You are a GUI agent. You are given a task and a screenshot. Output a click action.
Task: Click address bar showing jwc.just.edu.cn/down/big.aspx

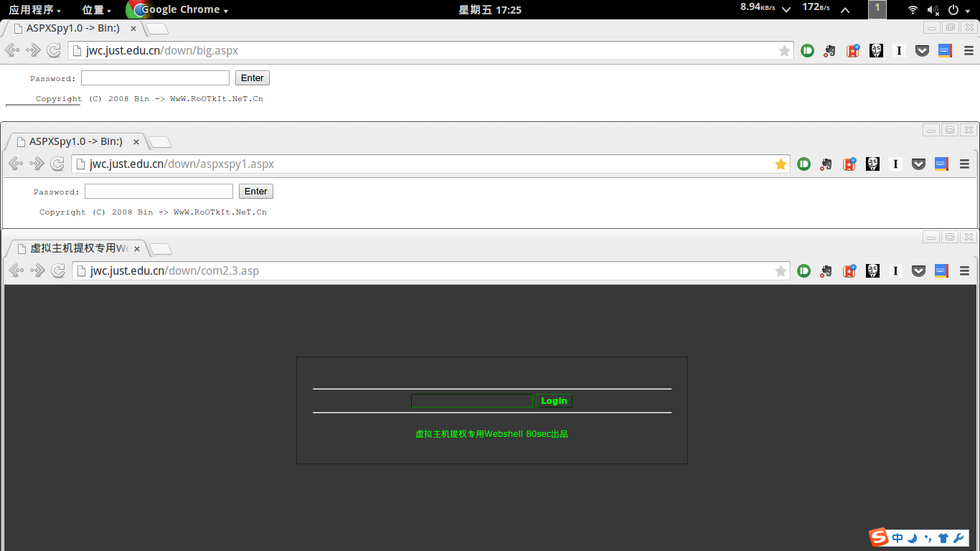(x=430, y=50)
